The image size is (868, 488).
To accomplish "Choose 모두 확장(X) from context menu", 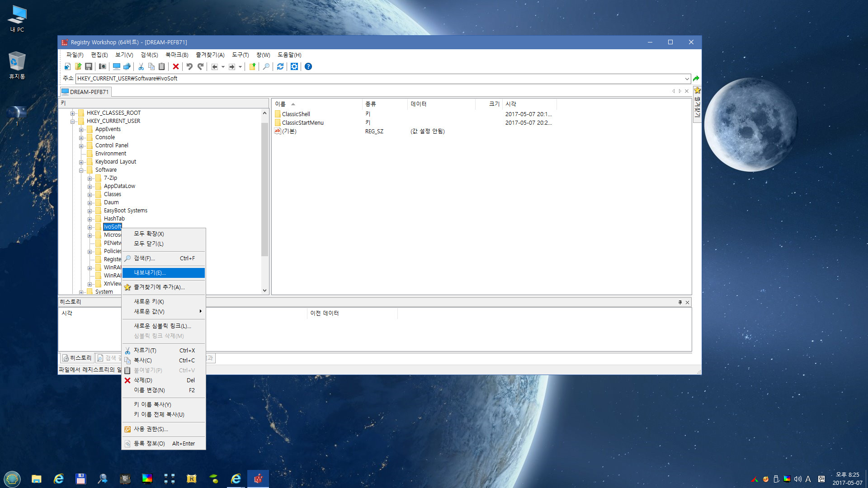I will click(x=163, y=234).
